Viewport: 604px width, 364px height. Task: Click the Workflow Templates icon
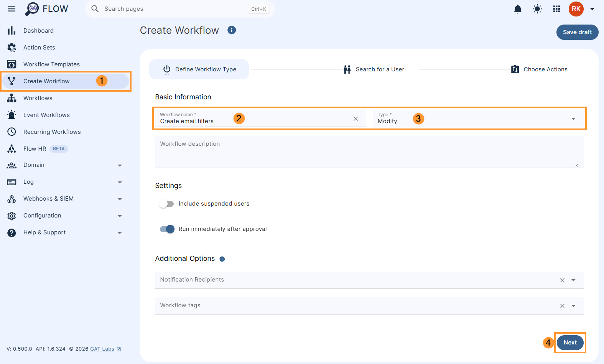[x=12, y=64]
